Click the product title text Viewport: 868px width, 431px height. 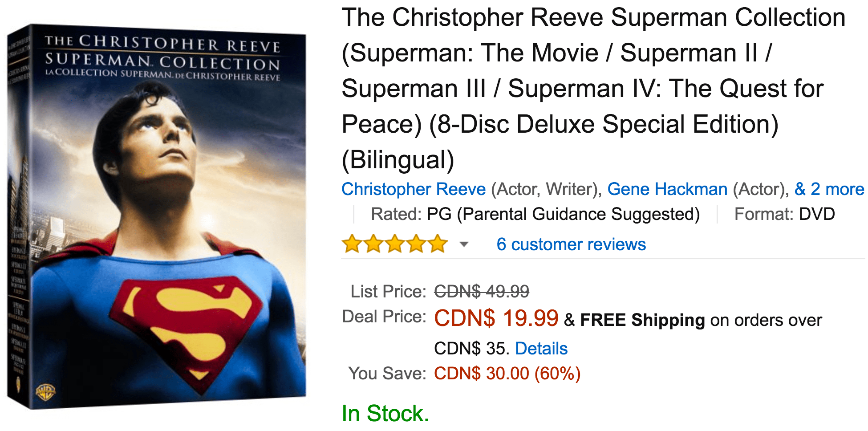[593, 88]
